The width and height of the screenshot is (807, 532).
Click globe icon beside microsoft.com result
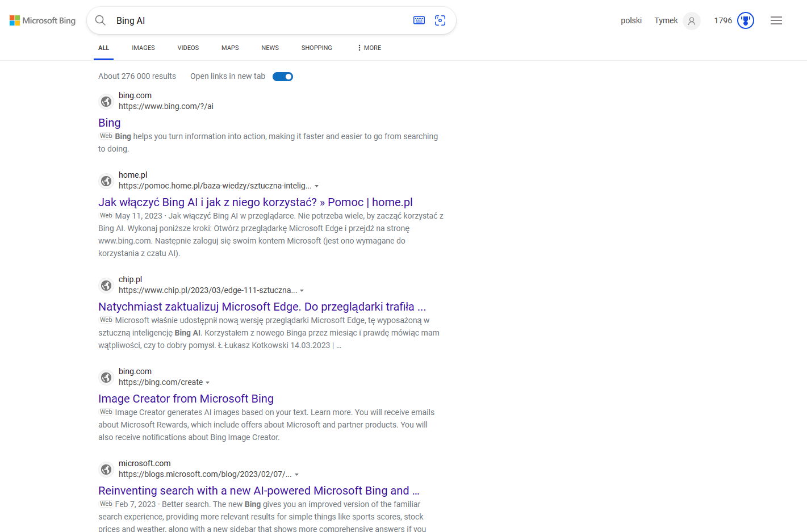pyautogui.click(x=106, y=470)
